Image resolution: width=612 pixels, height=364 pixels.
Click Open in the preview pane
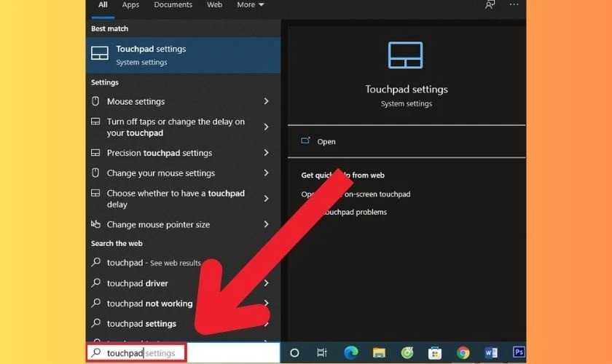326,142
